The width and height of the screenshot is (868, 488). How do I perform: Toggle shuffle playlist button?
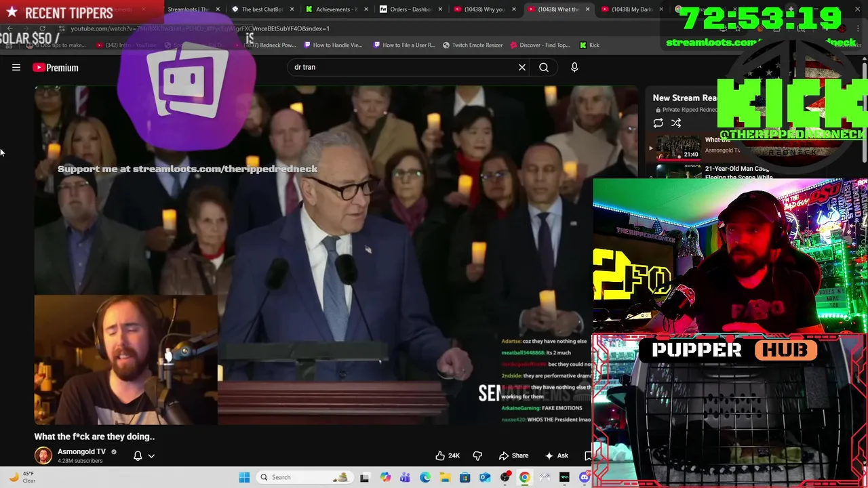point(676,123)
